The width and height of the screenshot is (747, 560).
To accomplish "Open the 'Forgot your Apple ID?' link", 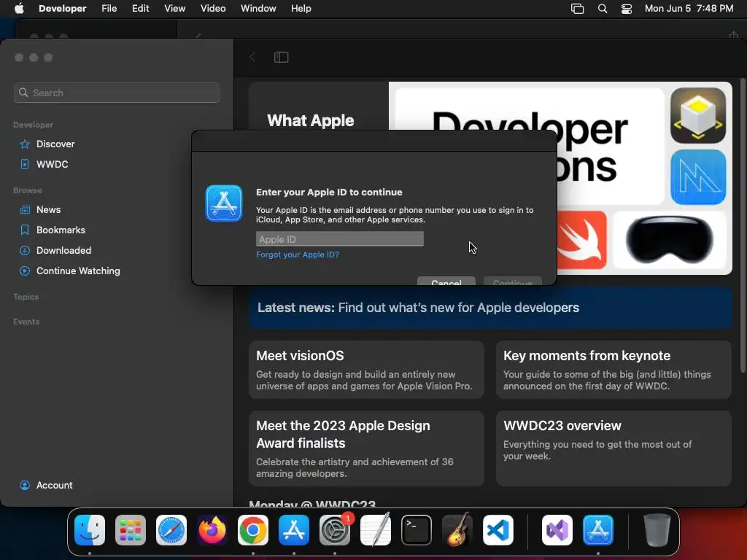I will [298, 254].
